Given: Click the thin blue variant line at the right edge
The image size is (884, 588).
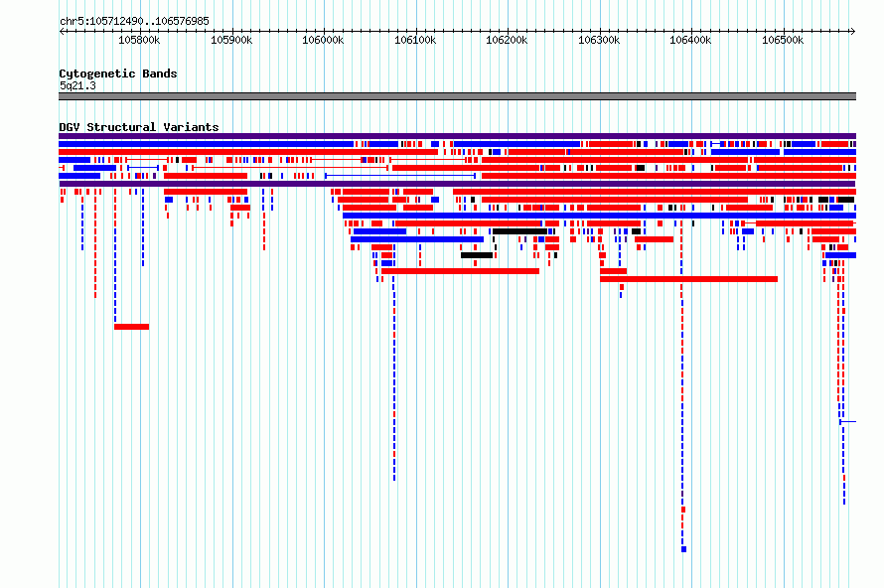Looking at the screenshot, I should [848, 422].
